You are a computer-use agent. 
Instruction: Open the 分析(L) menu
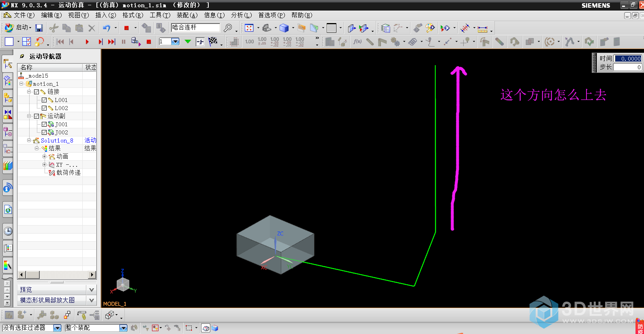coord(241,15)
